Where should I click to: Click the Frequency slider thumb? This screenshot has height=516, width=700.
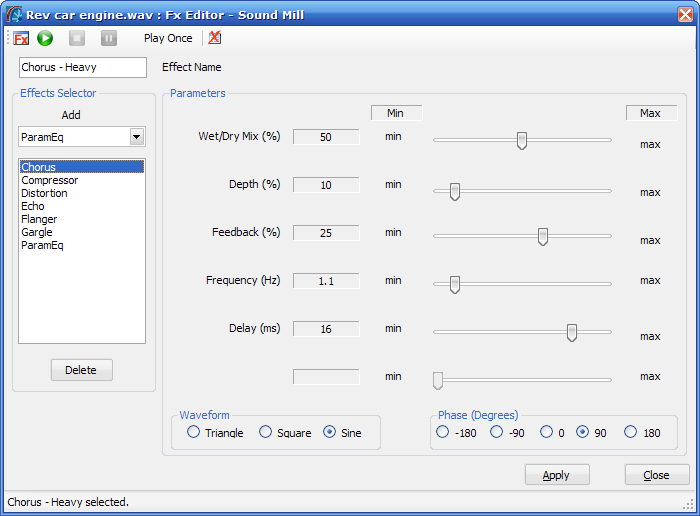pos(454,284)
